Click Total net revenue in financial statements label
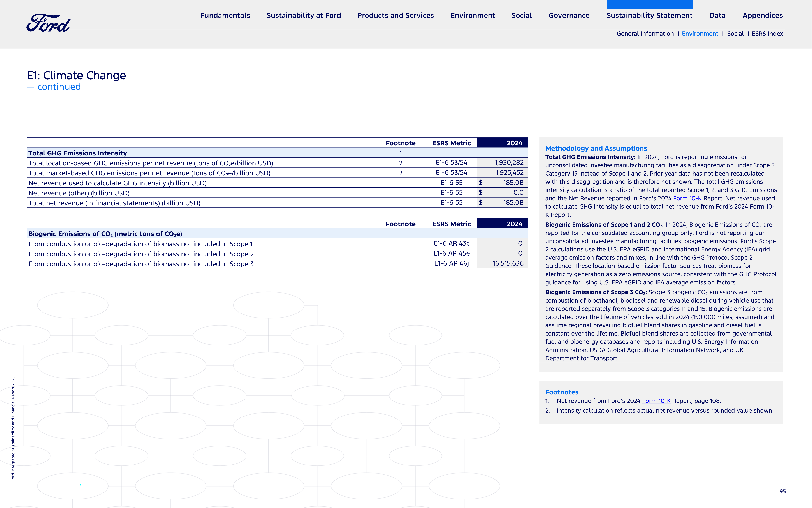This screenshot has height=508, width=812. tap(114, 203)
